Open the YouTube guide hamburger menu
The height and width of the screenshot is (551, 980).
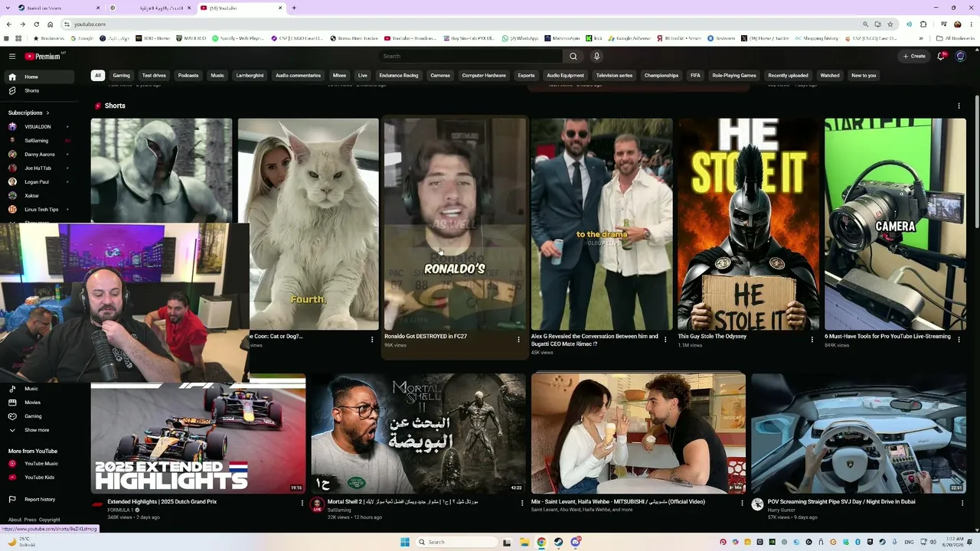point(12,56)
